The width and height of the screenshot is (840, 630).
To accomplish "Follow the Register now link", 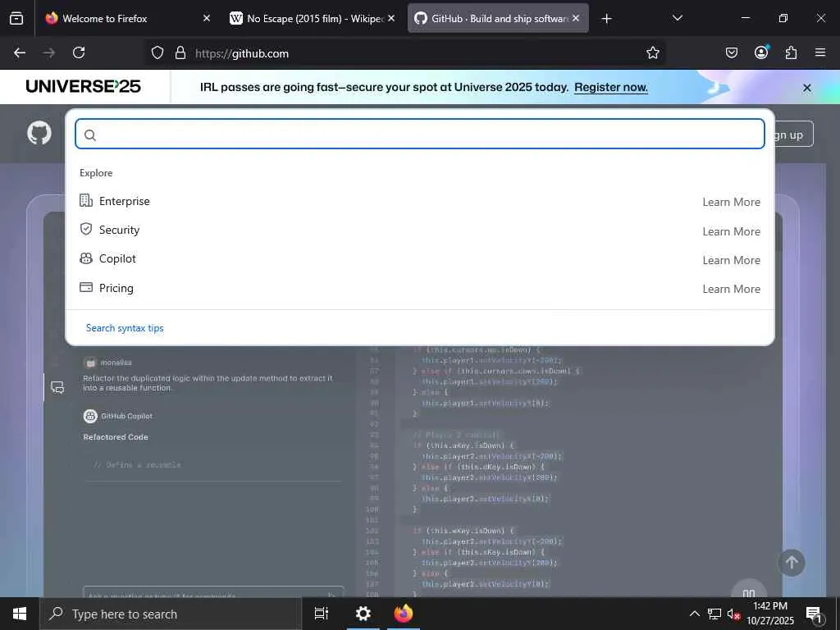I will [610, 87].
